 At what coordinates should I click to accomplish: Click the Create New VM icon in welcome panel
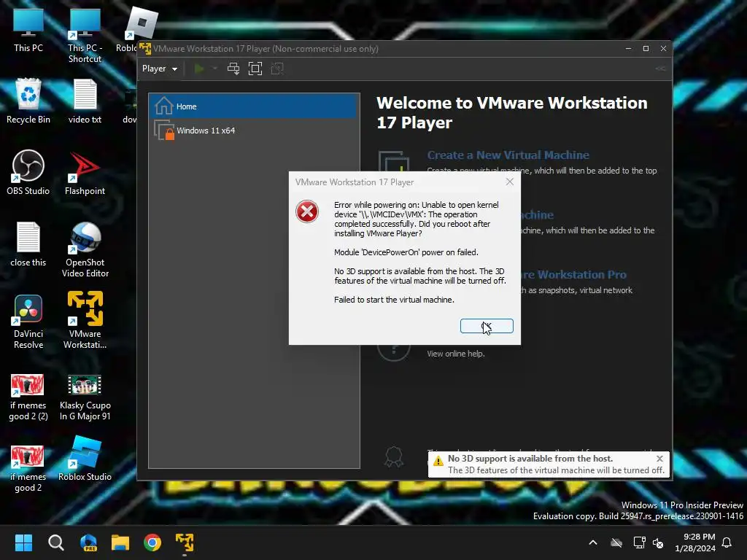pos(393,161)
